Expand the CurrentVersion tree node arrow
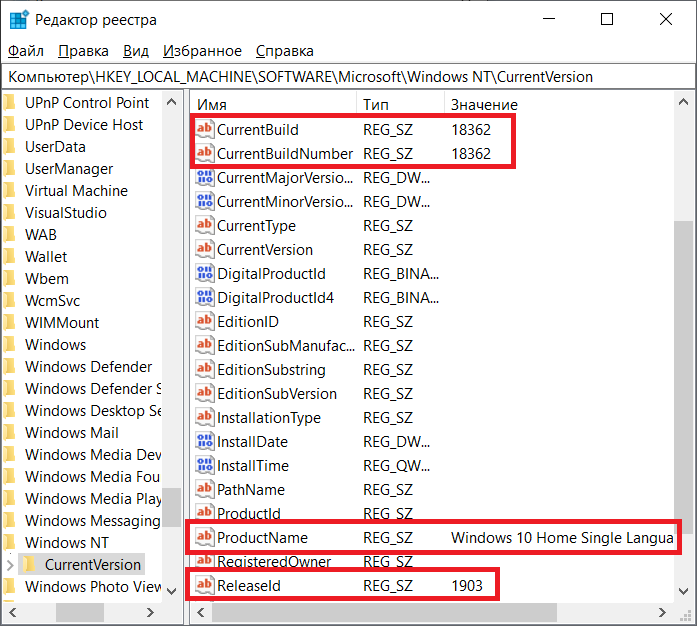The image size is (697, 626). (11, 565)
